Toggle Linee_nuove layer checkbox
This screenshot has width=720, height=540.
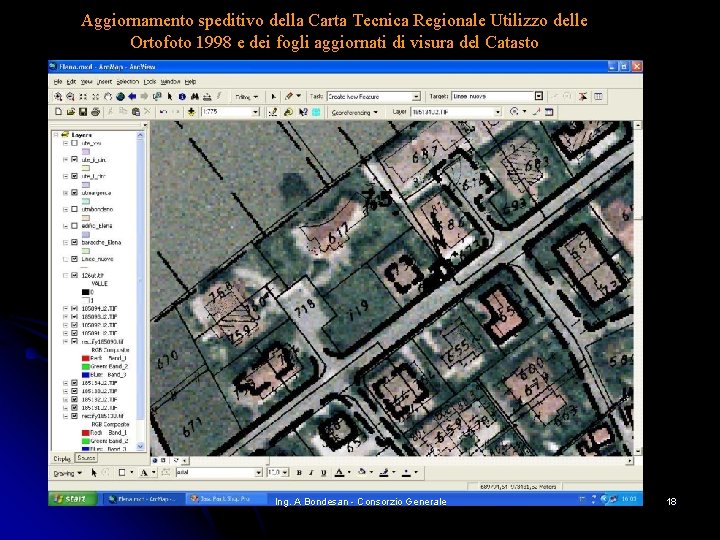click(74, 259)
